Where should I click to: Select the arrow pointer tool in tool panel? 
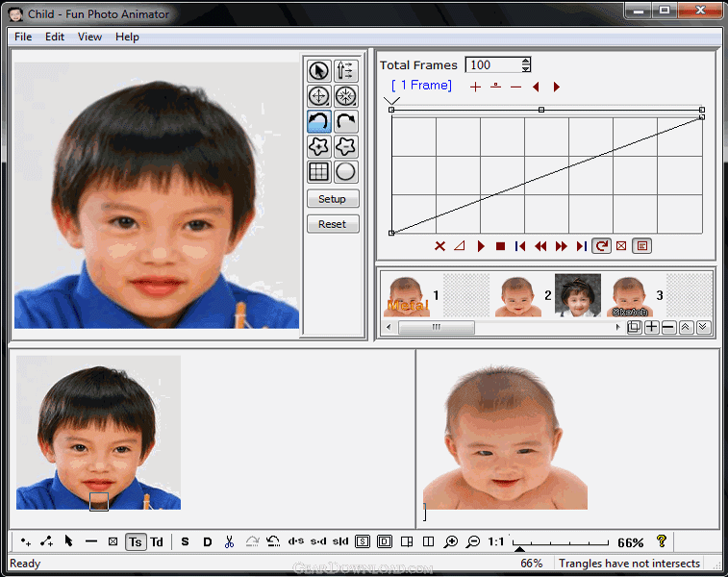pos(318,71)
